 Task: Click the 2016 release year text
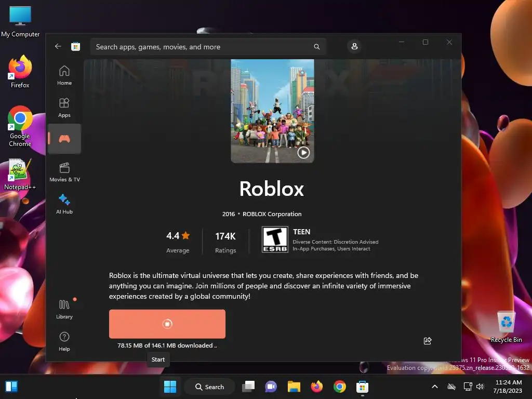tap(229, 214)
